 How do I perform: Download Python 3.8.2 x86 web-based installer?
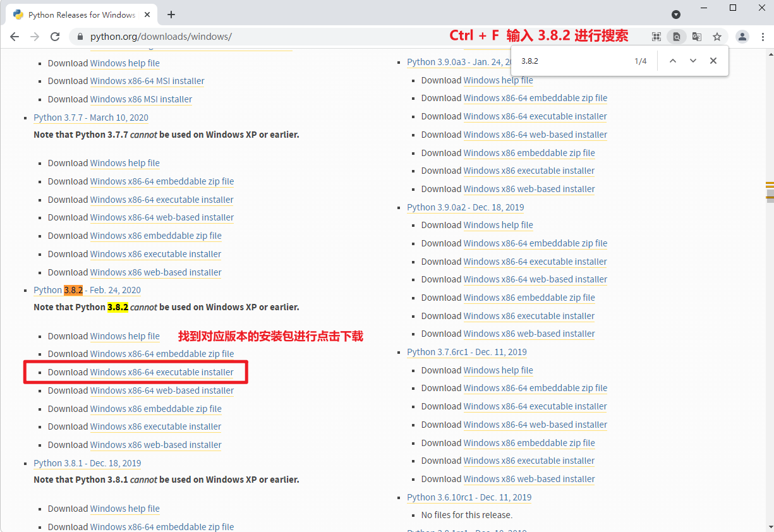coord(156,445)
